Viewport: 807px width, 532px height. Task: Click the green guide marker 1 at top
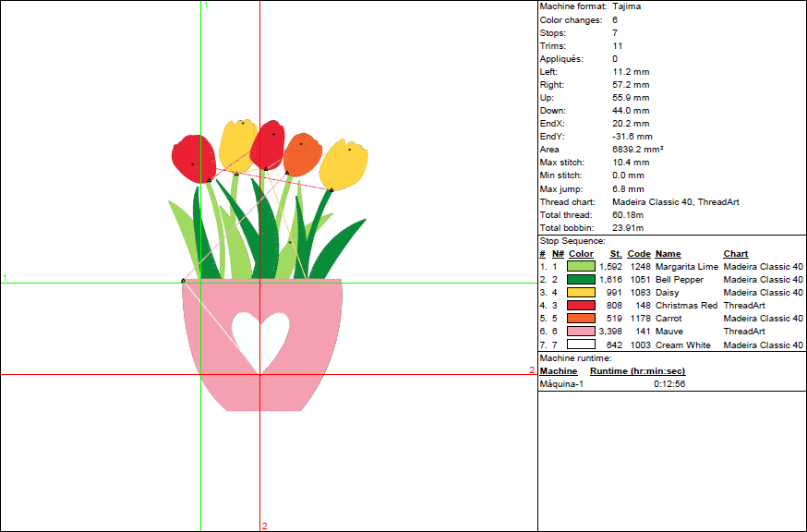[206, 6]
